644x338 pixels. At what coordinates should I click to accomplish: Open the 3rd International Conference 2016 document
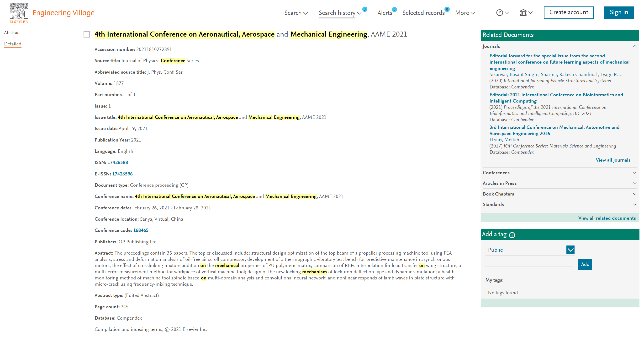pyautogui.click(x=554, y=130)
